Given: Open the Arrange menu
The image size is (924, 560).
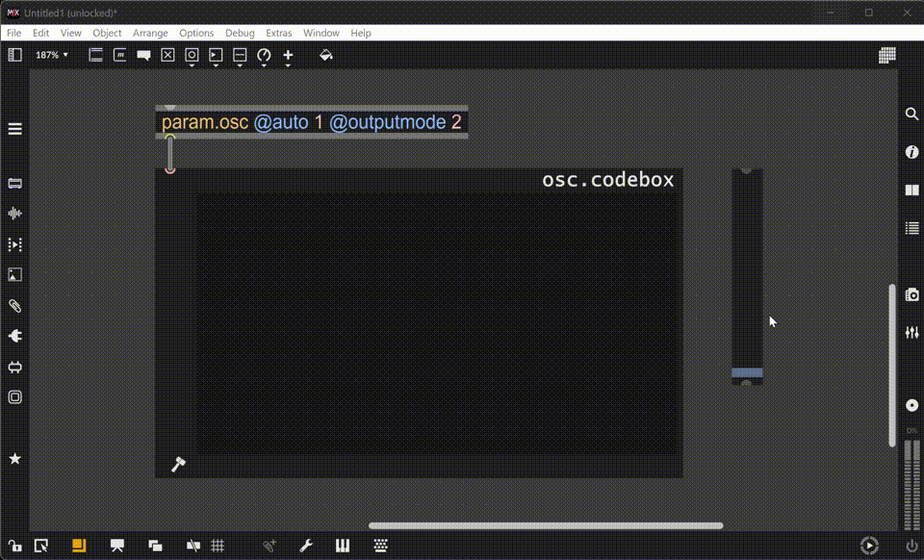Looking at the screenshot, I should click(x=150, y=33).
